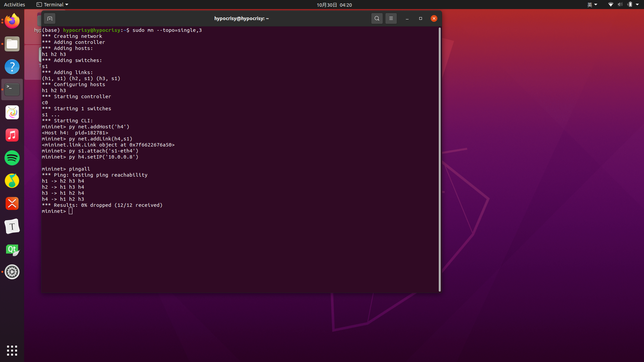Focus the mininet prompt input line

71,211
